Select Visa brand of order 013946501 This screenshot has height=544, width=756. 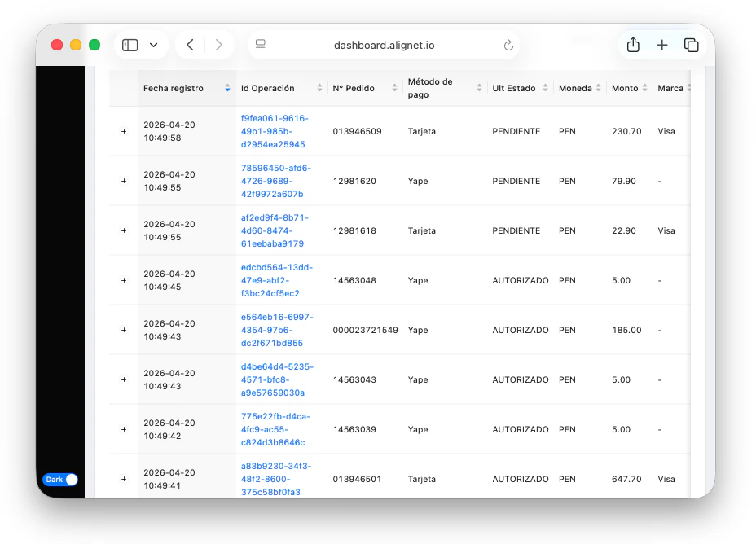pyautogui.click(x=666, y=479)
